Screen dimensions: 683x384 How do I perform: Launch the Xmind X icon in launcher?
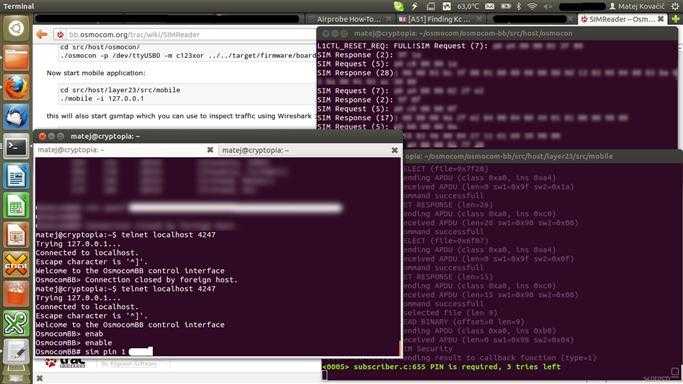point(16,265)
